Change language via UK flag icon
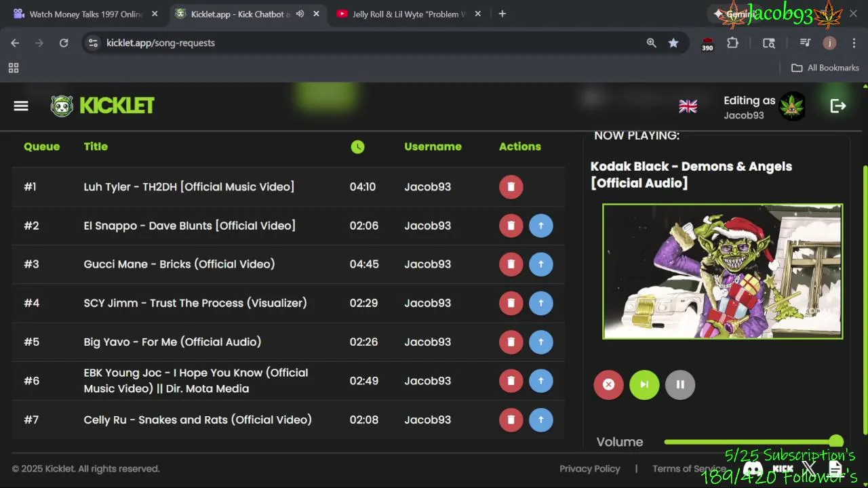The width and height of the screenshot is (868, 488). click(x=688, y=106)
